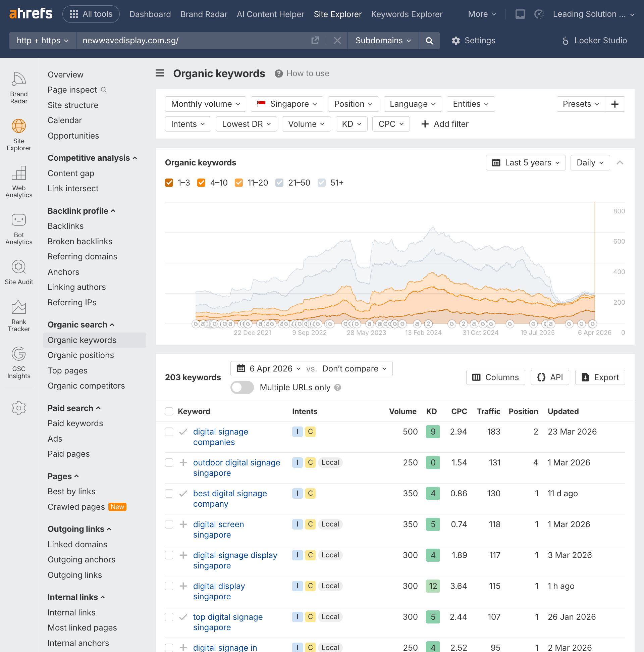
Task: Open the Last 5 years date range dropdown
Action: click(x=526, y=163)
